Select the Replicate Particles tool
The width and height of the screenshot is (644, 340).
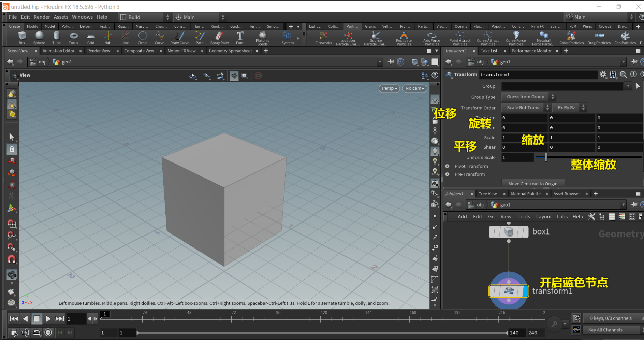pos(404,38)
